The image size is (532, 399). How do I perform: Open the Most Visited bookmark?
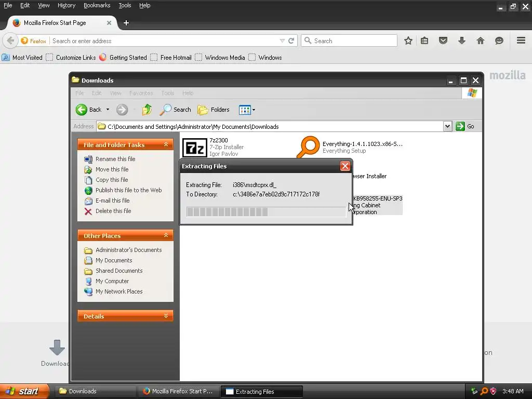click(x=22, y=57)
